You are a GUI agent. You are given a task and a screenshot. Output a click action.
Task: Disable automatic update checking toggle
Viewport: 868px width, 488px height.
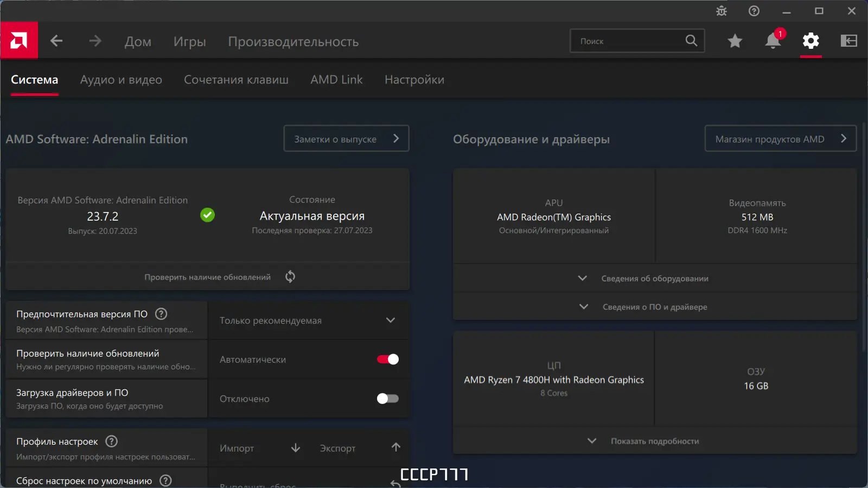click(x=388, y=359)
